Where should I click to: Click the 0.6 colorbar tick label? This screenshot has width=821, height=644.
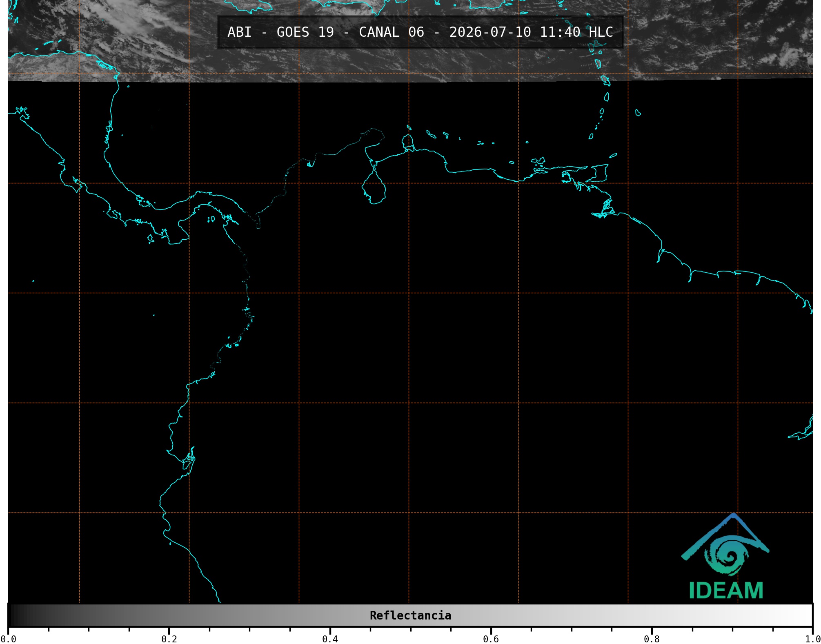491,639
